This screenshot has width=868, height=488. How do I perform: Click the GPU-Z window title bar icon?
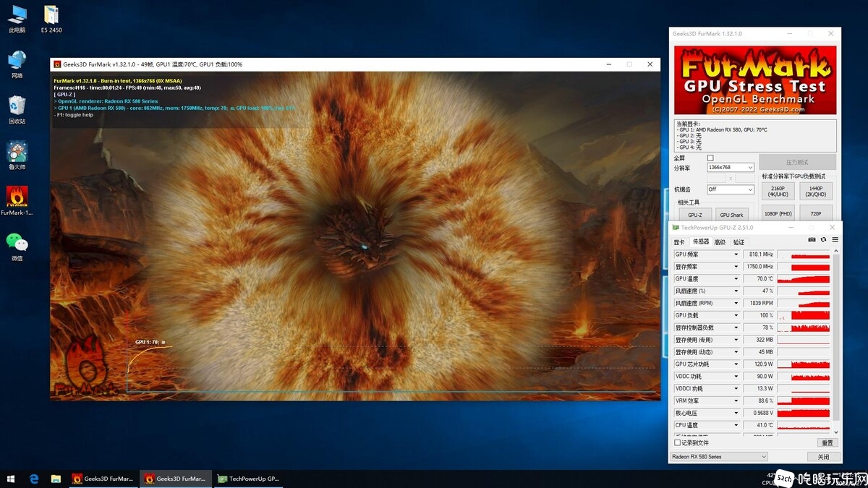(676, 227)
